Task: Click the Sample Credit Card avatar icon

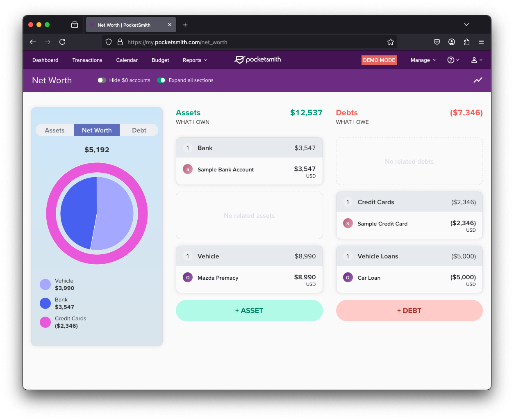Action: (348, 224)
